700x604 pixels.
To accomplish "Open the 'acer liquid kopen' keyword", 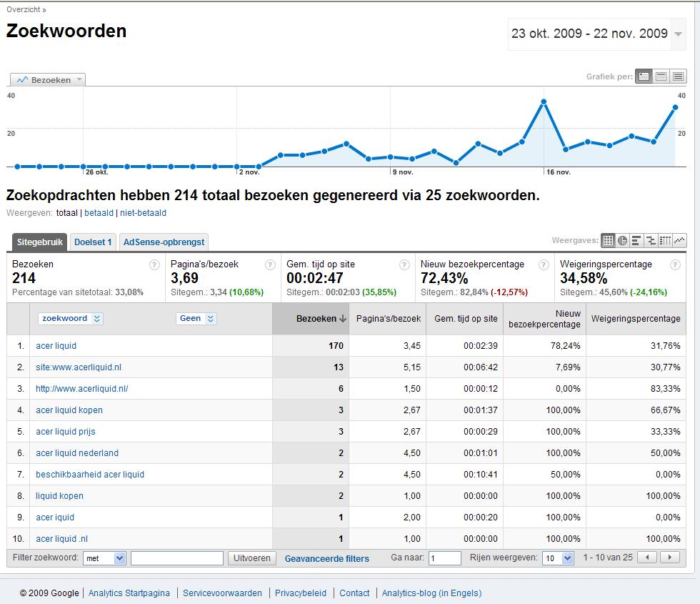I will (x=69, y=410).
